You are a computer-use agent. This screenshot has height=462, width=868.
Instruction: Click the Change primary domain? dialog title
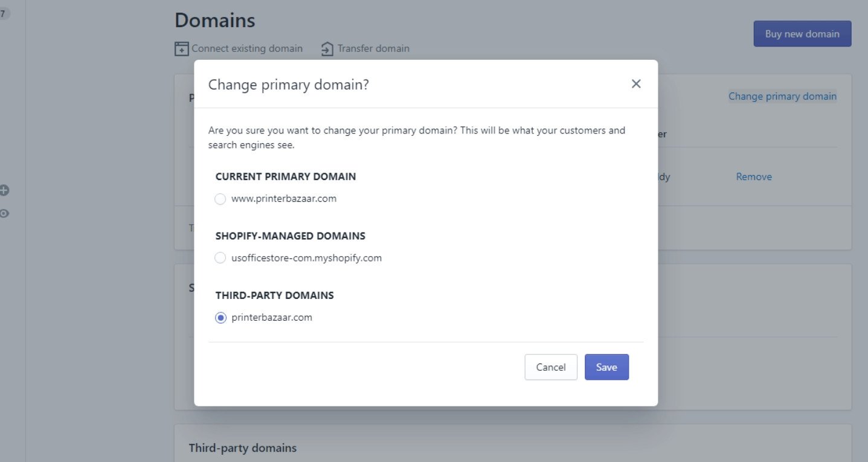[289, 85]
